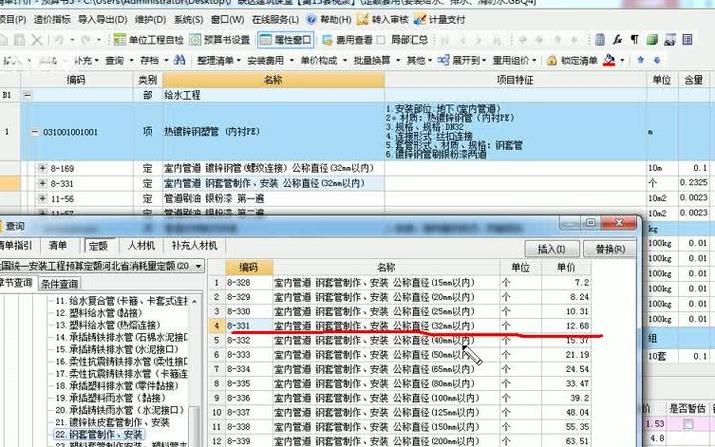Open the 安装费用 dropdown

(x=270, y=60)
